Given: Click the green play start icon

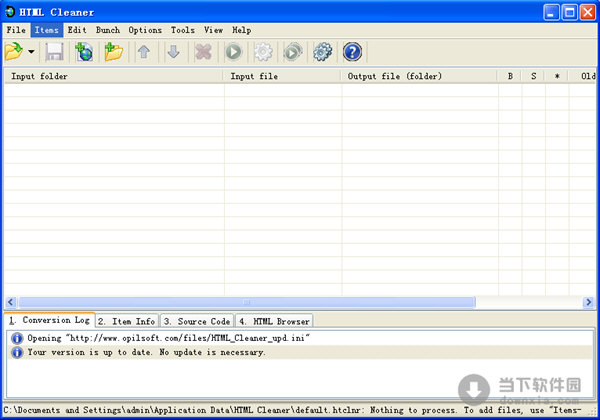Looking at the screenshot, I should (233, 52).
